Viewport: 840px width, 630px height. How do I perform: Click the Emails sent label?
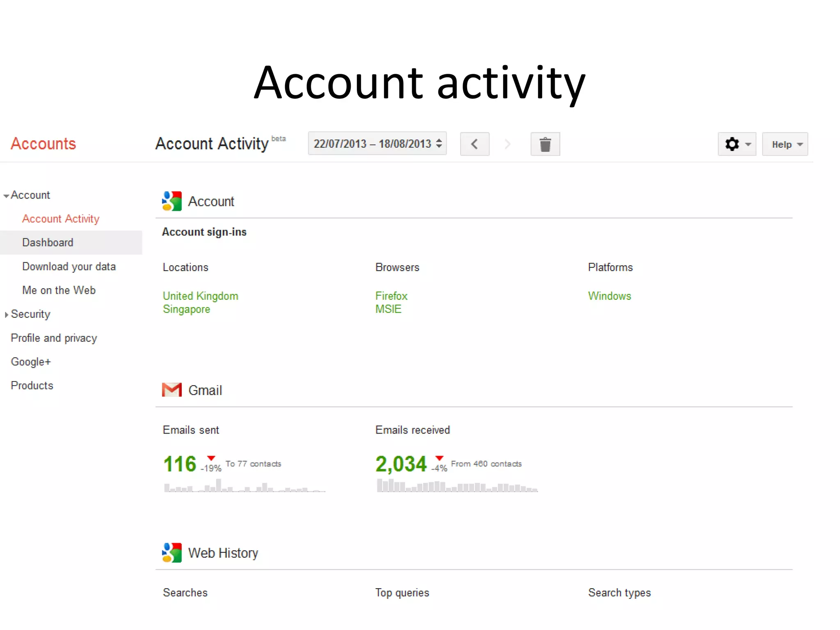(x=191, y=430)
